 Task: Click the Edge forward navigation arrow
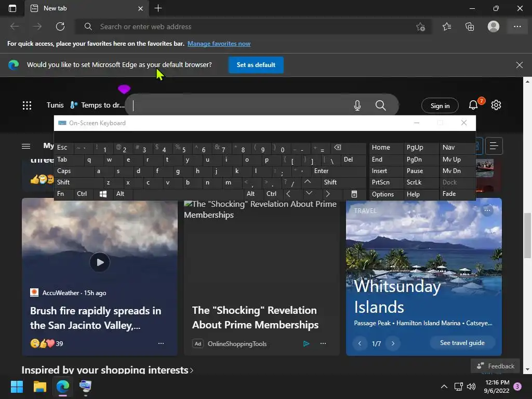point(37,26)
